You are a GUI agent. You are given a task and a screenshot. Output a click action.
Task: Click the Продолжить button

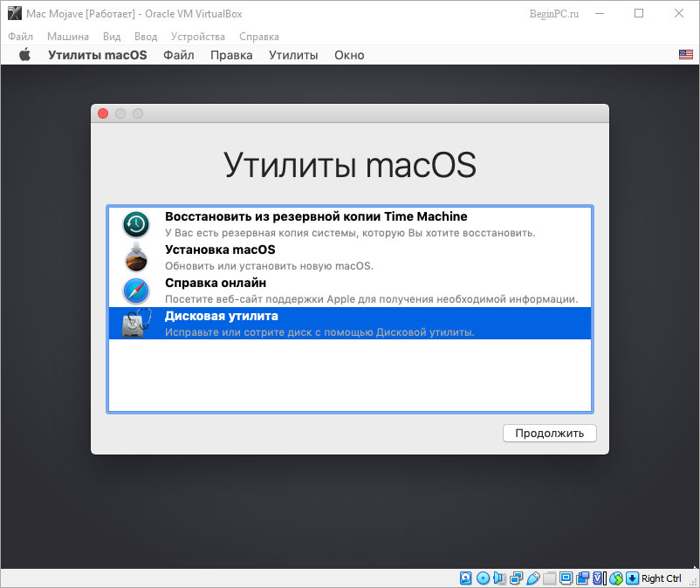pos(550,434)
